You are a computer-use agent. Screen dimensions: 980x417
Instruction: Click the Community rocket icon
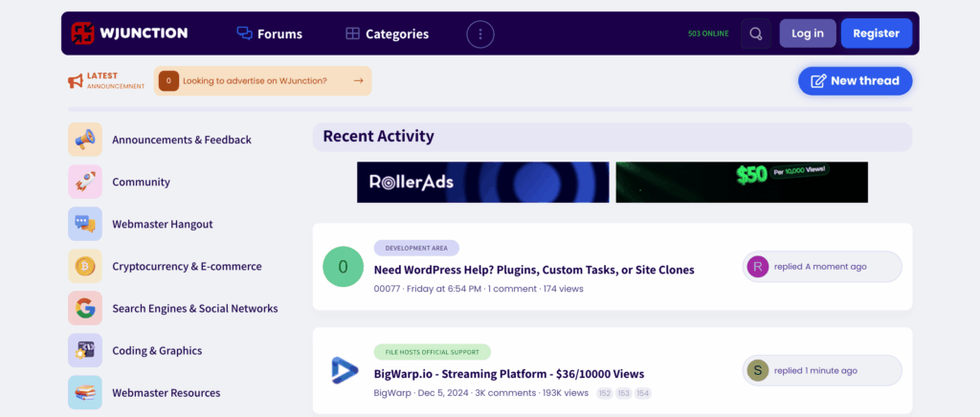coord(85,182)
